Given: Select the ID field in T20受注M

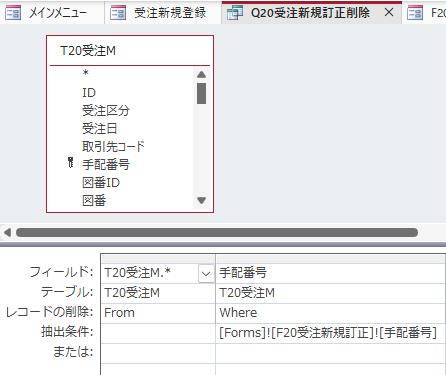Looking at the screenshot, I should point(89,92).
